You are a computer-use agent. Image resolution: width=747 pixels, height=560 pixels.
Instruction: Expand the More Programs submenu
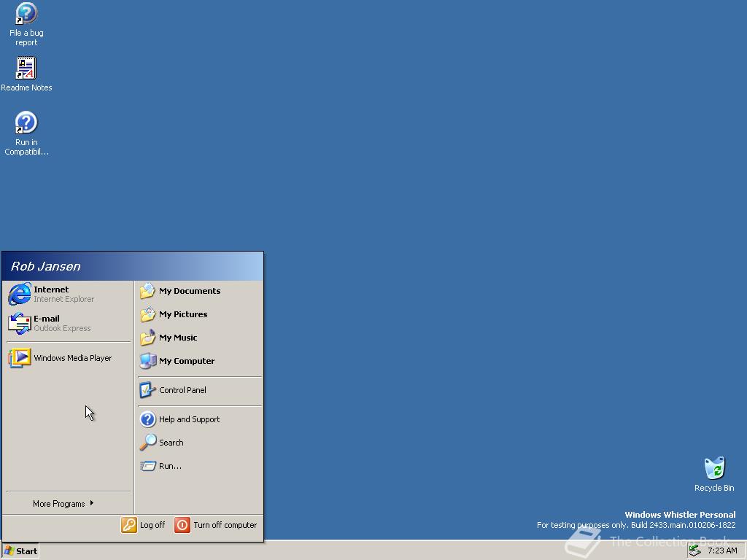tap(63, 503)
